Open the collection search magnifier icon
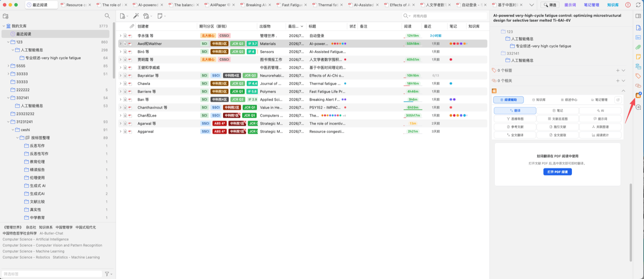 107,16
